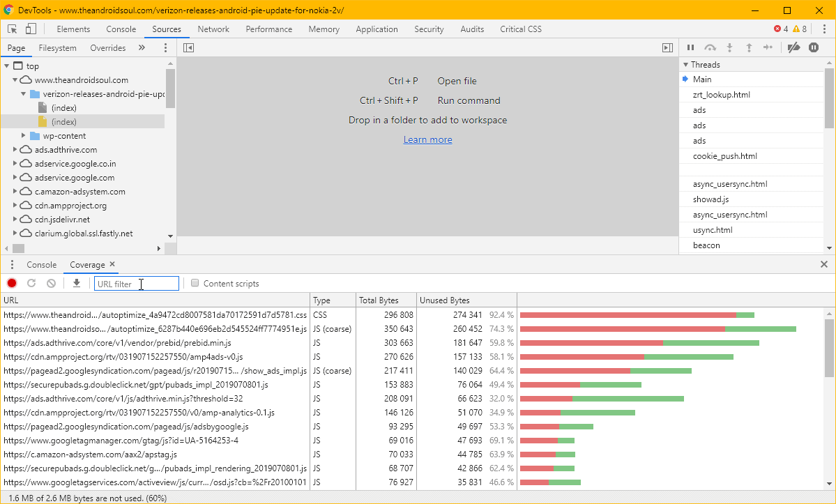
Task: Export coverage data via download icon
Action: 77,283
